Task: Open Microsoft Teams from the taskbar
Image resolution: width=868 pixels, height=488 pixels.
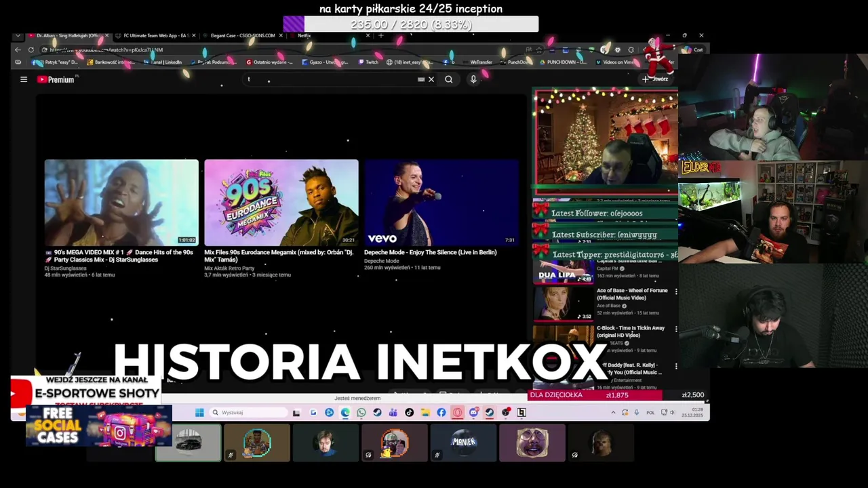Action: click(393, 412)
